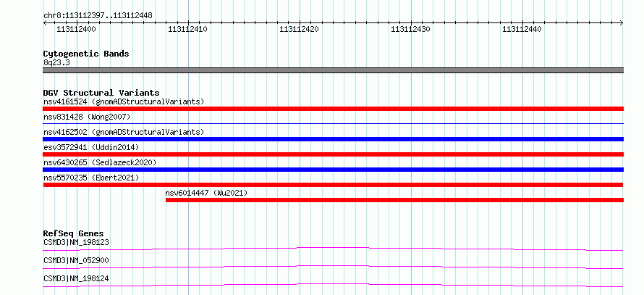Select the red nsv4161524 variant bar
This screenshot has height=295, width=644.
[x=333, y=109]
